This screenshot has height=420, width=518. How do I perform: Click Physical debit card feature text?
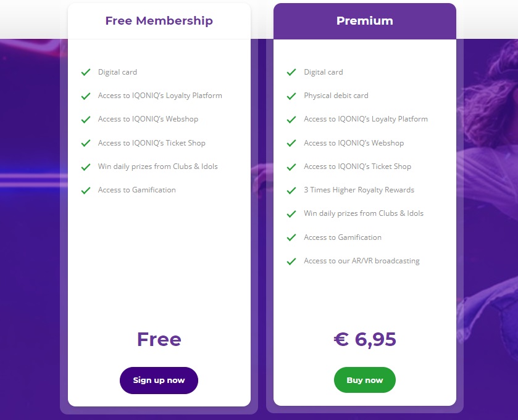pos(336,96)
